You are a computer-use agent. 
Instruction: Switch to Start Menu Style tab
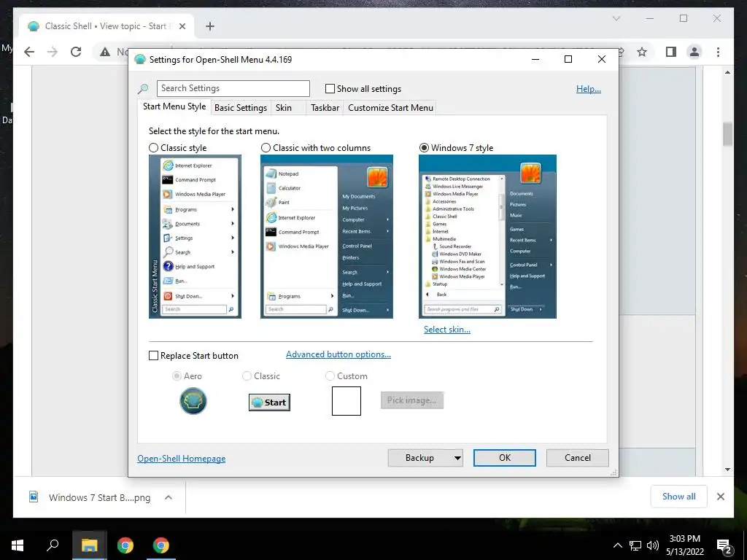(174, 106)
